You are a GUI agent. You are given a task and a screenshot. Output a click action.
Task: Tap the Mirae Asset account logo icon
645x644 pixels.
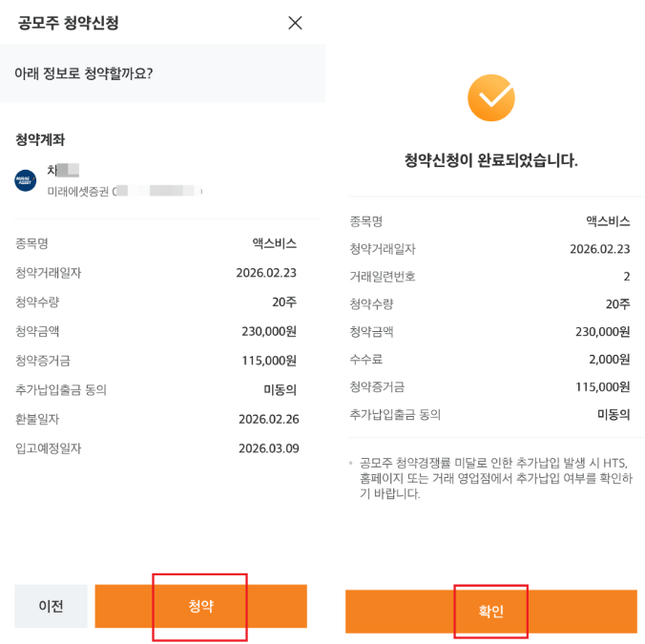[x=25, y=180]
